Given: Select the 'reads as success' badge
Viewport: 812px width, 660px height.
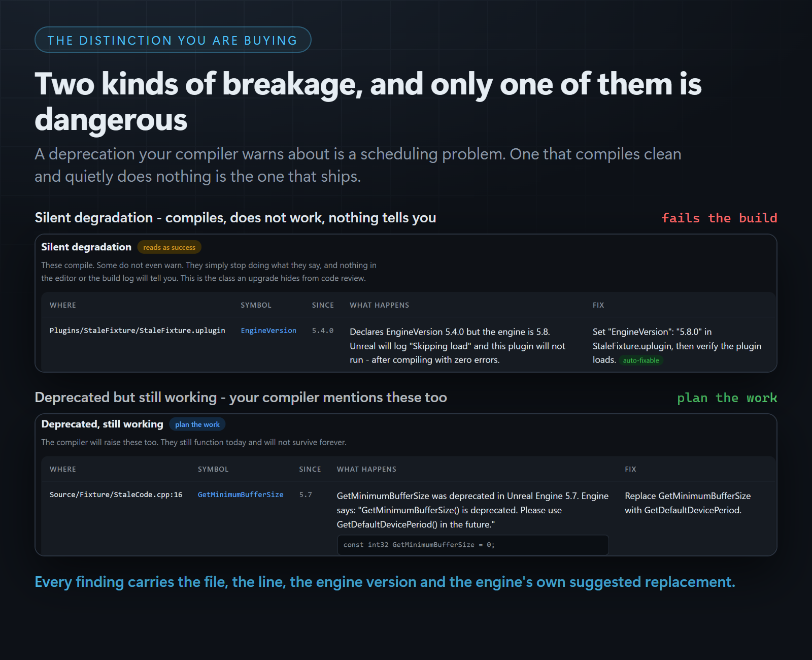Looking at the screenshot, I should (x=169, y=247).
